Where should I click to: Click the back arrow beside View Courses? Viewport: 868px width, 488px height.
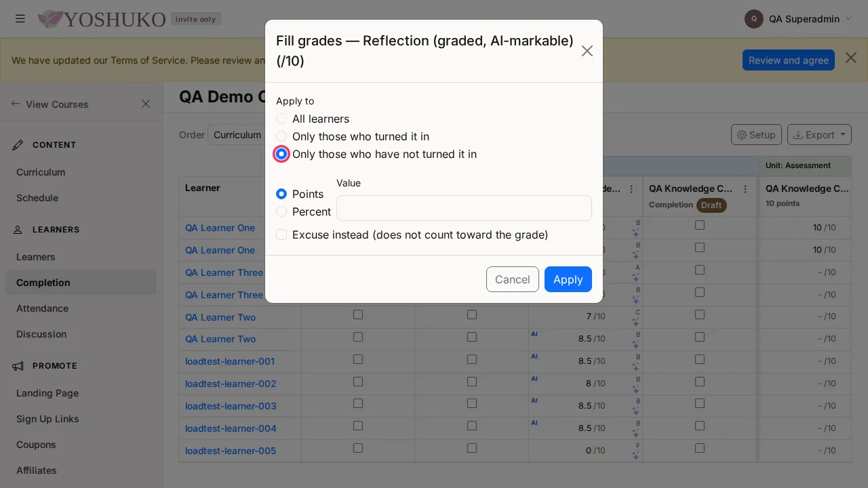(x=16, y=104)
